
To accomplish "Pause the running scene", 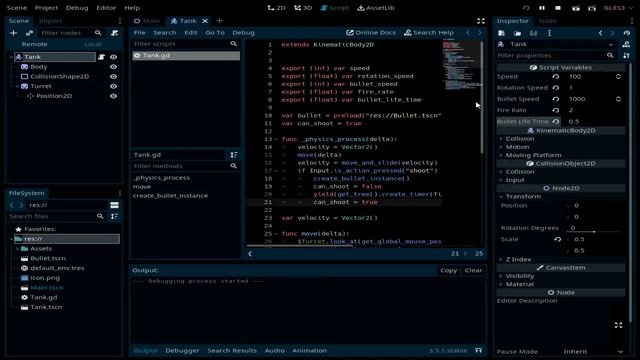I will pos(542,8).
